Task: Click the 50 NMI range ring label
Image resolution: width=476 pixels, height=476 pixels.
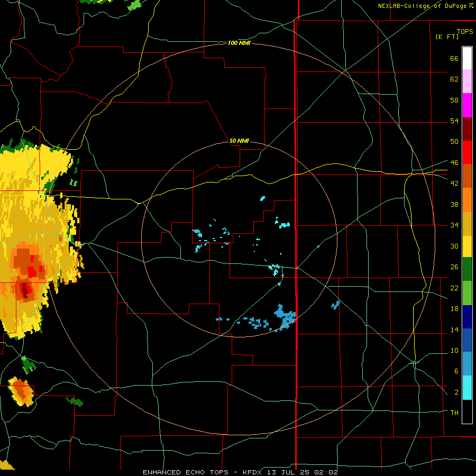Action: point(239,141)
